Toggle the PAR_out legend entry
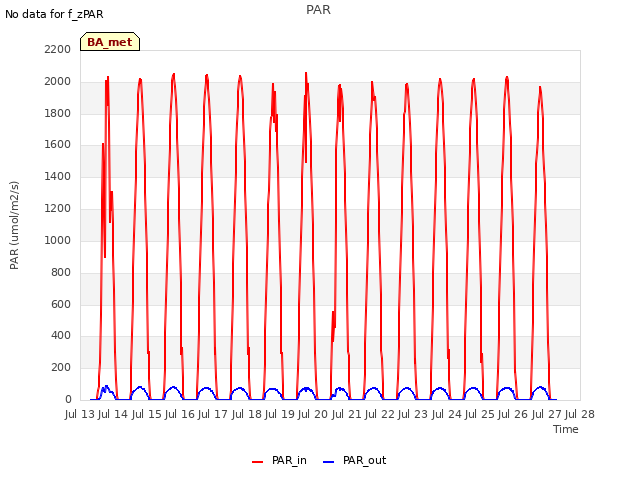 click(355, 460)
